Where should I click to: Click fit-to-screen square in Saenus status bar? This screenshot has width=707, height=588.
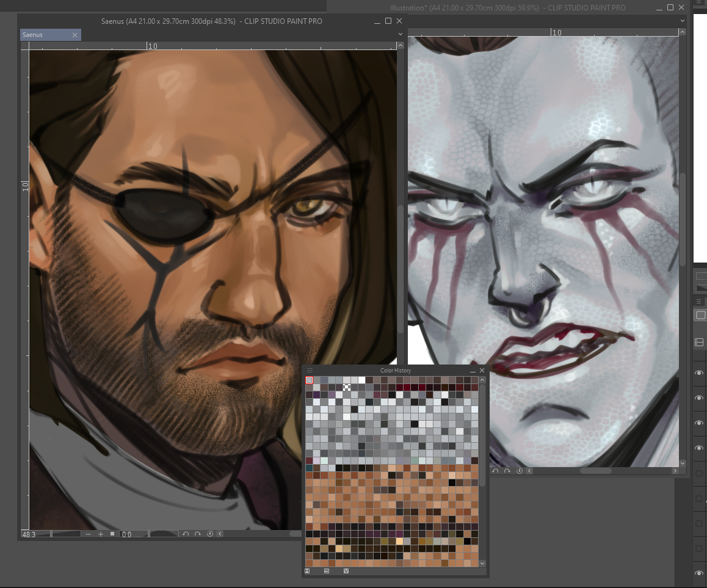pos(112,534)
